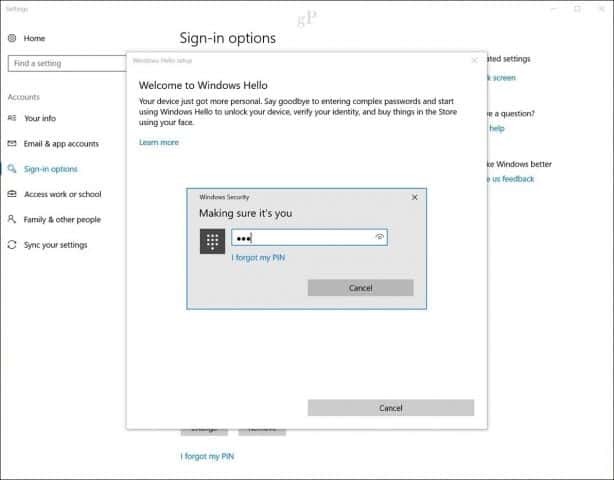Open the Your info icon
The height and width of the screenshot is (480, 614).
coord(12,118)
